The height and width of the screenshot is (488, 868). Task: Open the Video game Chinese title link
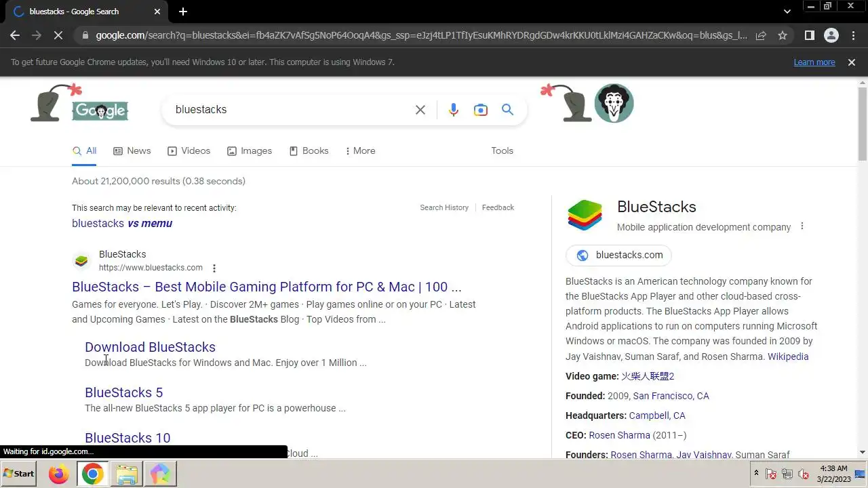click(x=648, y=376)
